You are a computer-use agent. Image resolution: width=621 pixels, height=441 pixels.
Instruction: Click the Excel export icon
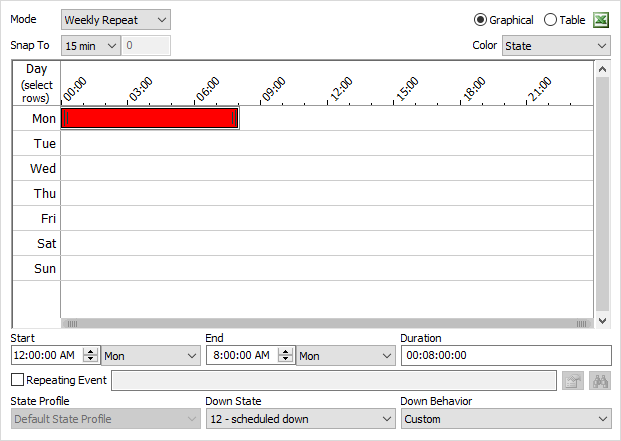click(x=601, y=20)
